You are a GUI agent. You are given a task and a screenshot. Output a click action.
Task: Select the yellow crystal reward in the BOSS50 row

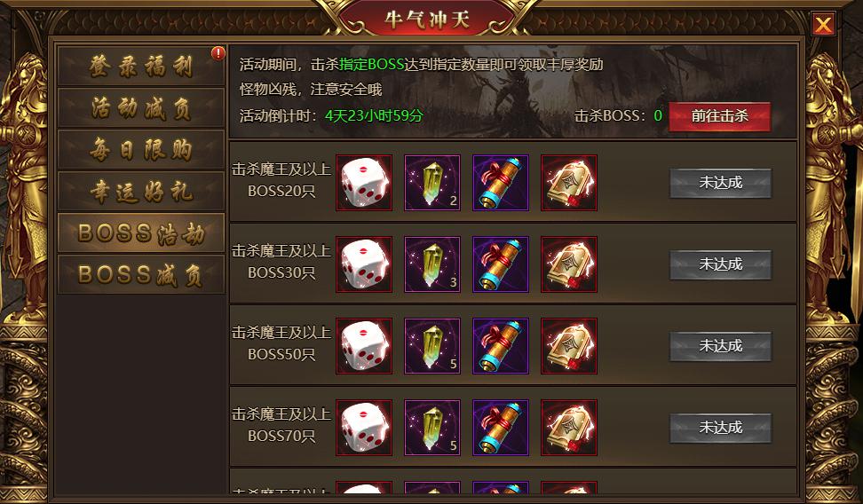click(432, 345)
